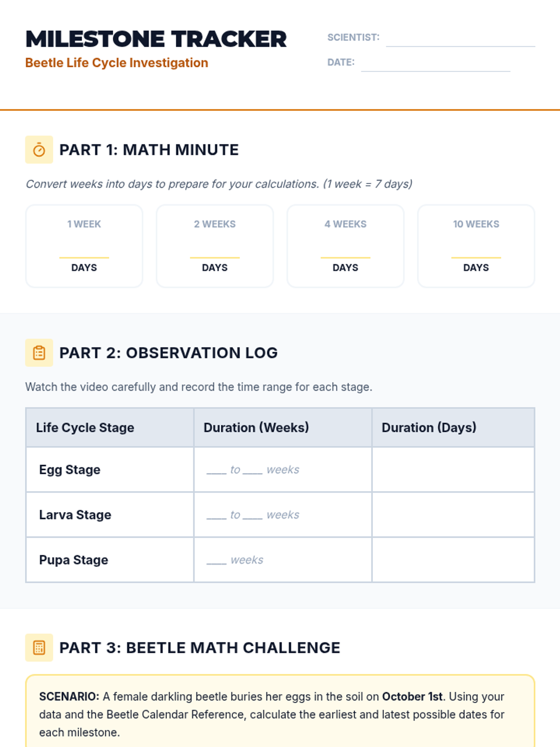Click the Duration (Weeks) column header
The height and width of the screenshot is (747, 560).
click(x=256, y=428)
